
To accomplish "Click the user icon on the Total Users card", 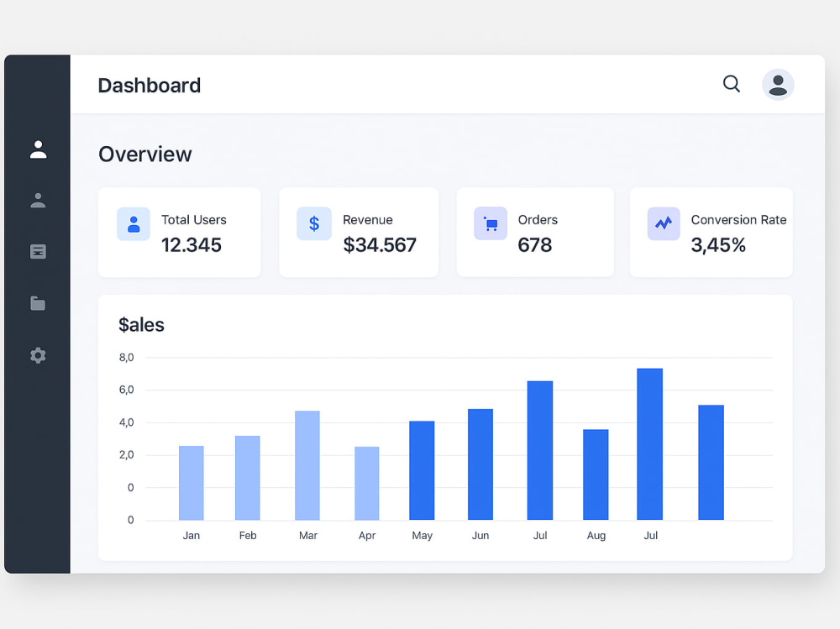I will (x=134, y=223).
